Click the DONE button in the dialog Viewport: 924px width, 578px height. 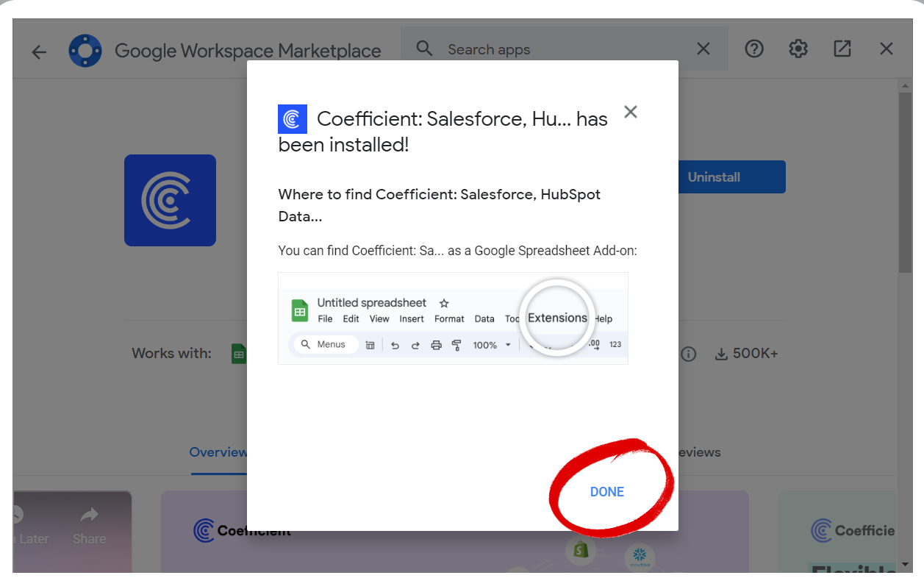(x=606, y=492)
